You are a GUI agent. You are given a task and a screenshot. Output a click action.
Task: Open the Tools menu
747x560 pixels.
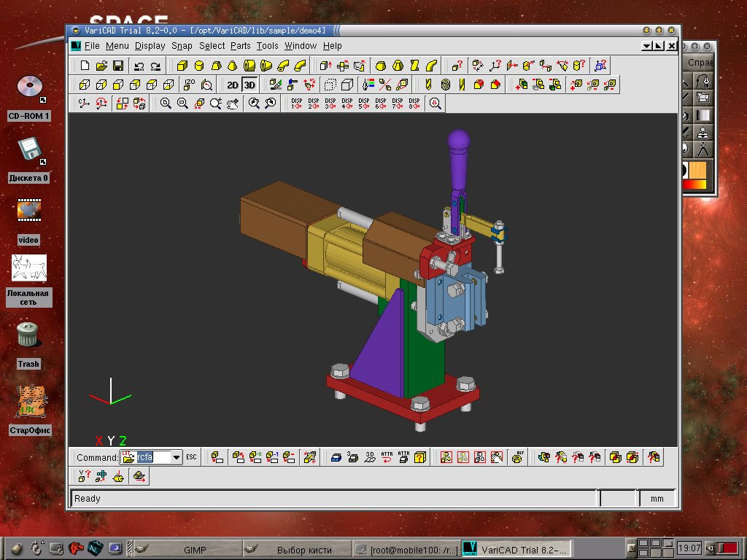(267, 46)
